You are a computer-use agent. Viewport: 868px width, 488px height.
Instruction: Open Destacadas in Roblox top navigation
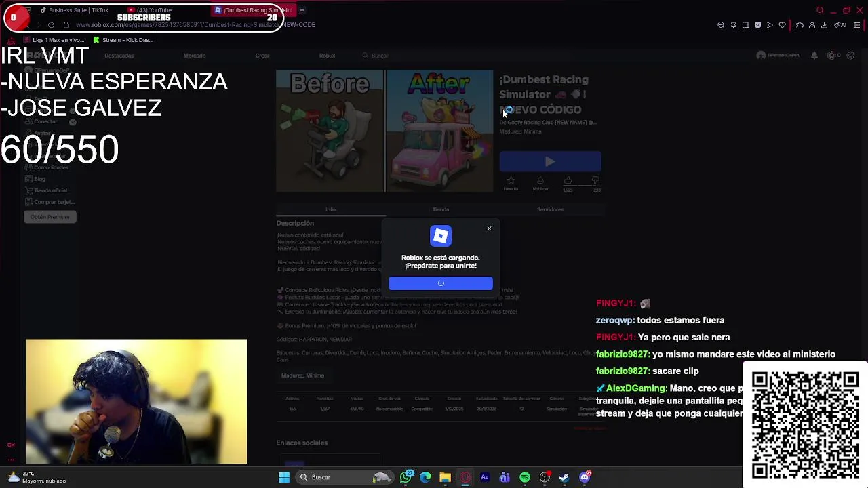click(119, 56)
